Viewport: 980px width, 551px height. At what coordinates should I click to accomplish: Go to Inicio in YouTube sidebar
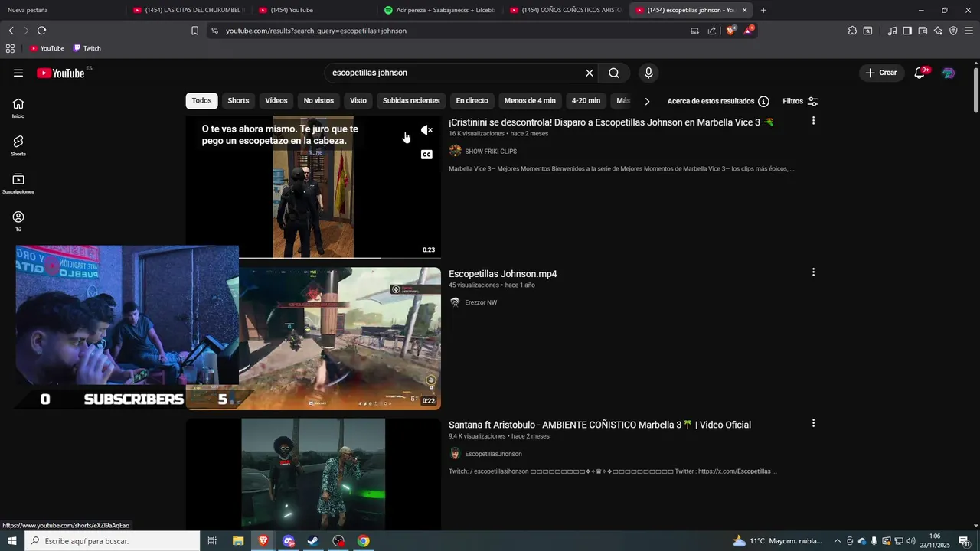pyautogui.click(x=18, y=108)
